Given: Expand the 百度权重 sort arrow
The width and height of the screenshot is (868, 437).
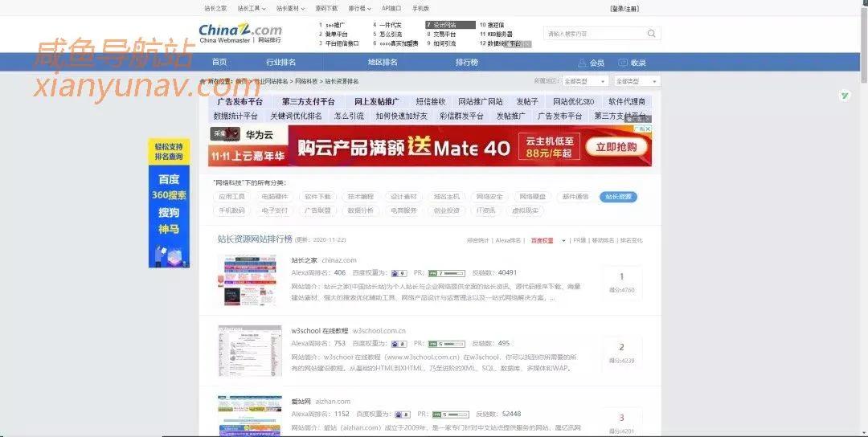Looking at the screenshot, I should (563, 241).
